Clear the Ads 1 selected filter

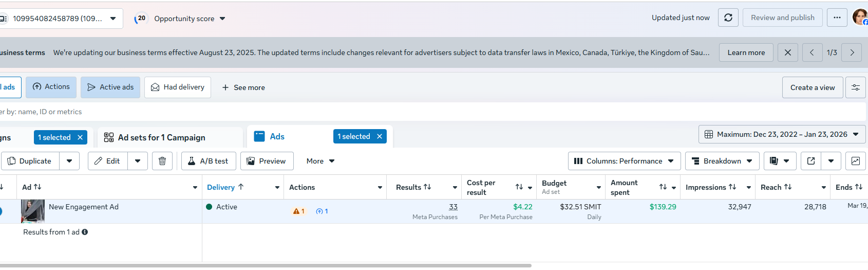coord(380,136)
